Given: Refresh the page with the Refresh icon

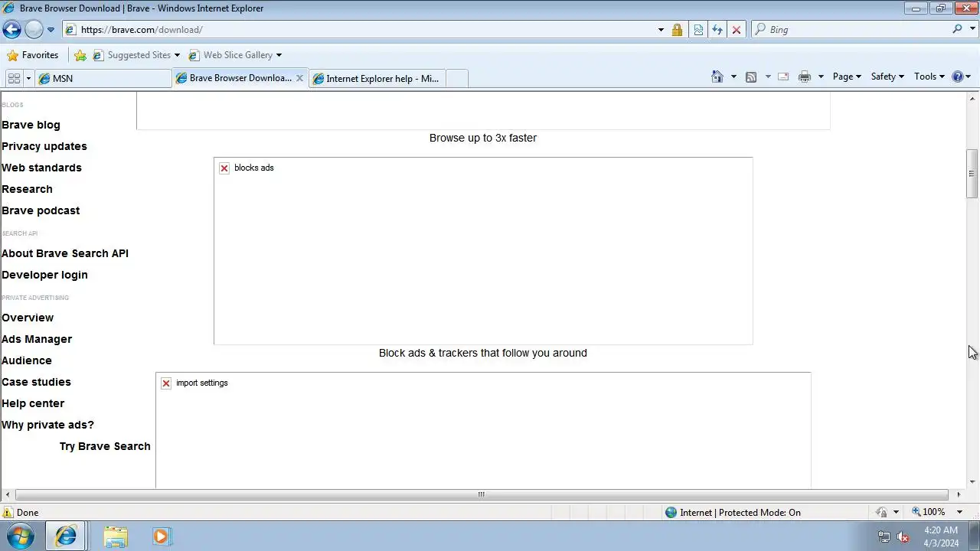Looking at the screenshot, I should click(717, 30).
